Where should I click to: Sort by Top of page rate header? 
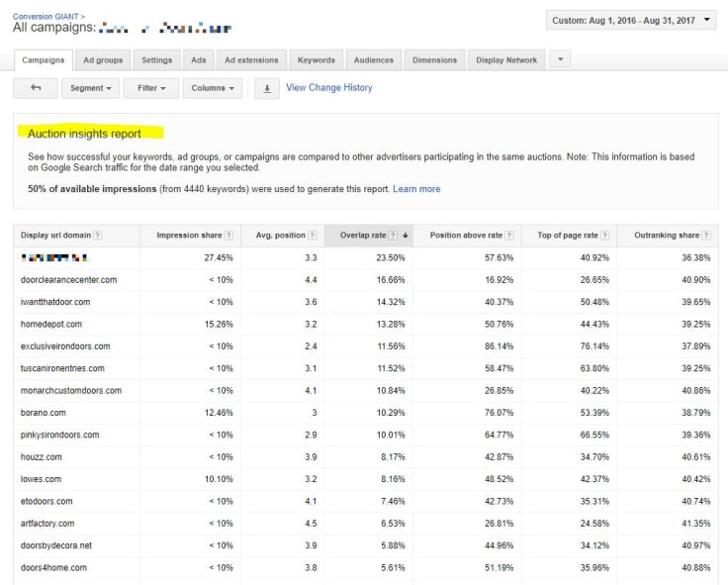pos(568,236)
